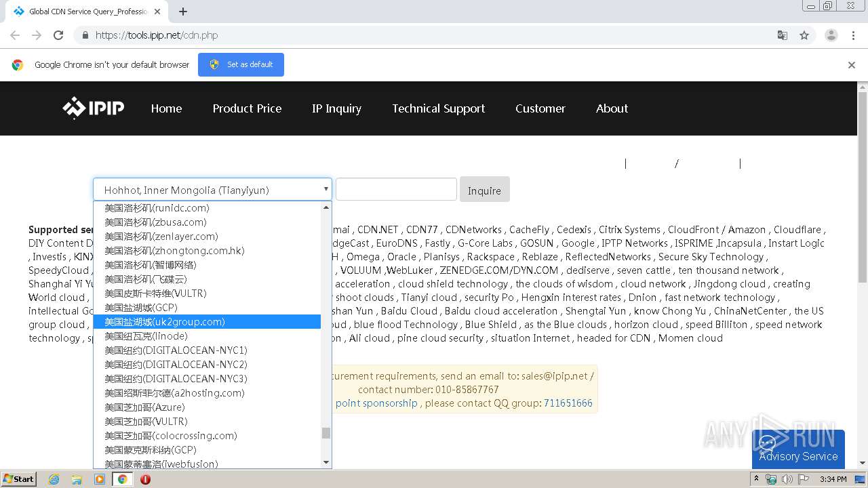Click the Chrome taskbar icon

tap(123, 479)
